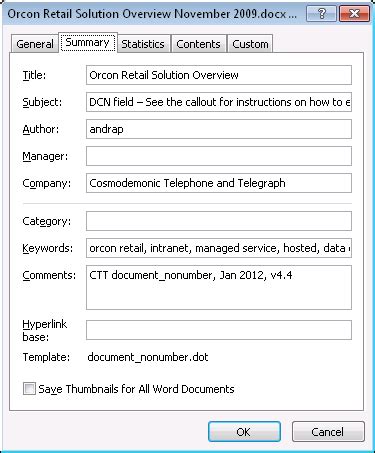Click the Category: label
This screenshot has width=375, height=453.
47,221
